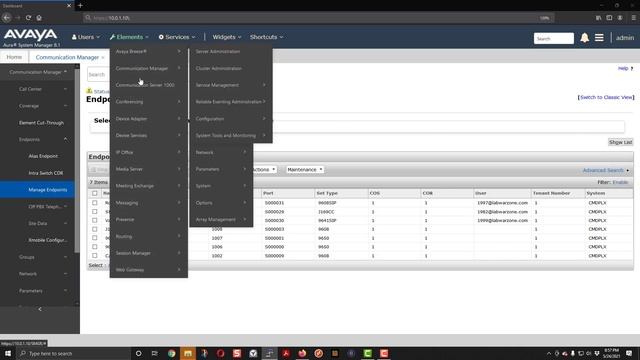
Task: Click the Show List button
Action: [x=620, y=142]
